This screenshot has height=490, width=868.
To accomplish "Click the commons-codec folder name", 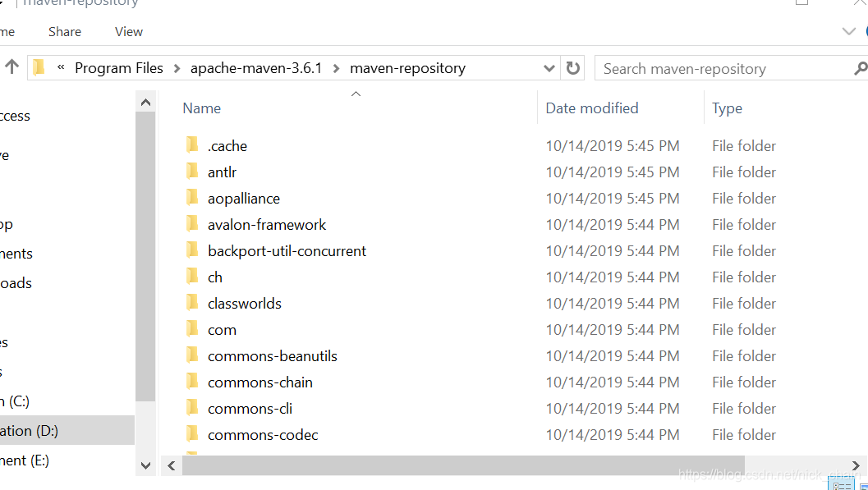I will point(263,435).
